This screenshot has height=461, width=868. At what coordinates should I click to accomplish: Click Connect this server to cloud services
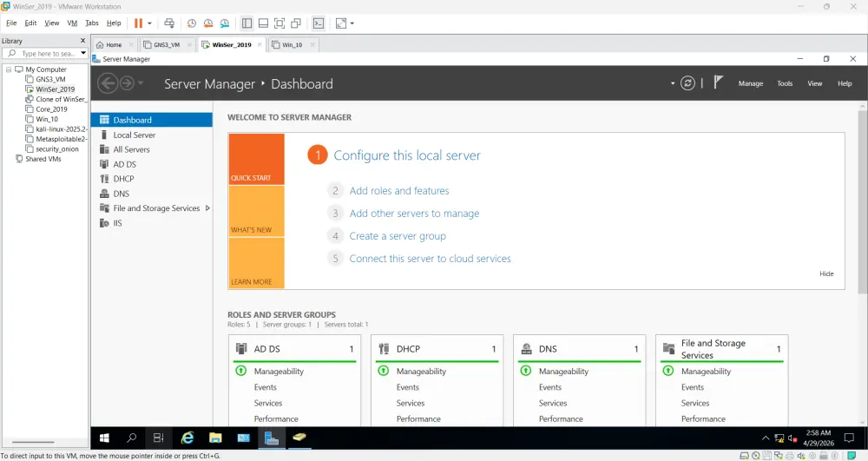pyautogui.click(x=431, y=259)
